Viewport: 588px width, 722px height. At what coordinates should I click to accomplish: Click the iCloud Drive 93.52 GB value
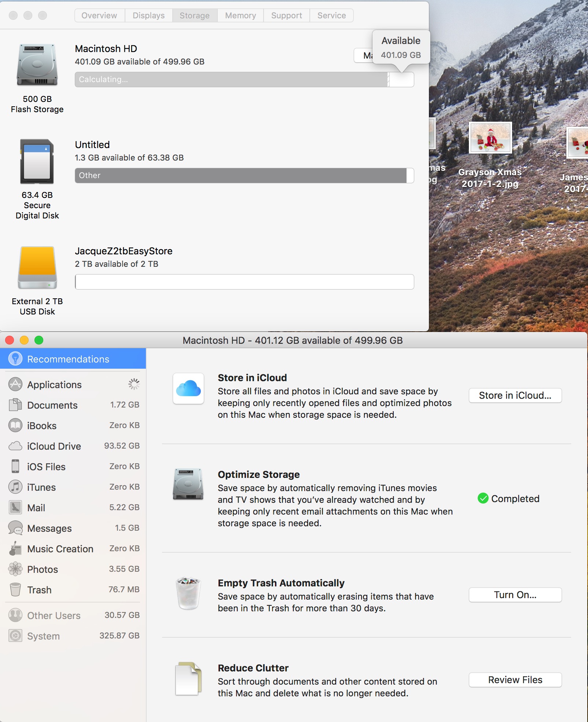[122, 446]
